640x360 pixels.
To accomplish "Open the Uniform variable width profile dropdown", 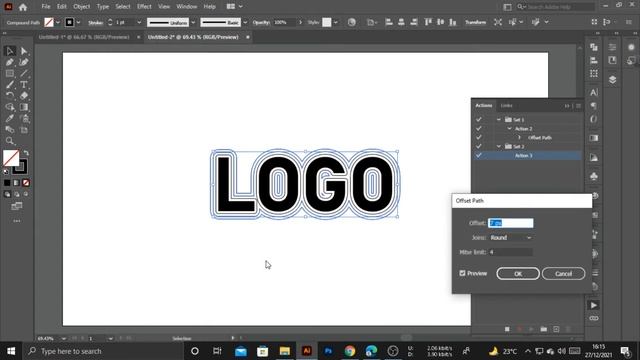I will point(193,22).
